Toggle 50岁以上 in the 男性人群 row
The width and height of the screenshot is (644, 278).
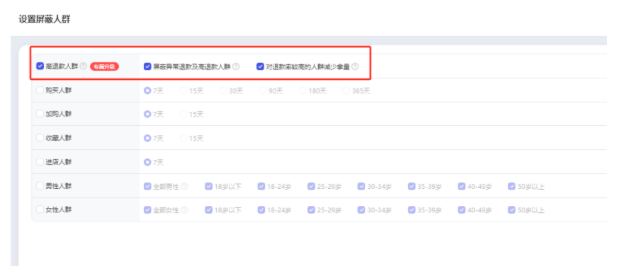click(512, 186)
